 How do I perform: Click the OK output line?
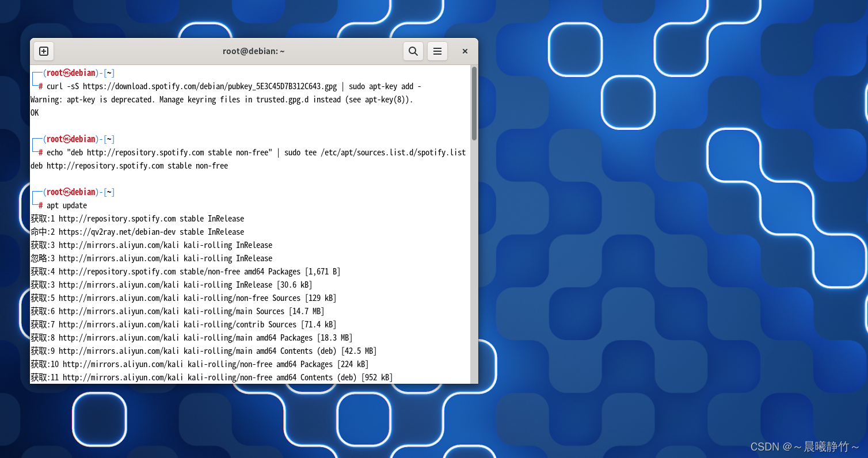(35, 113)
